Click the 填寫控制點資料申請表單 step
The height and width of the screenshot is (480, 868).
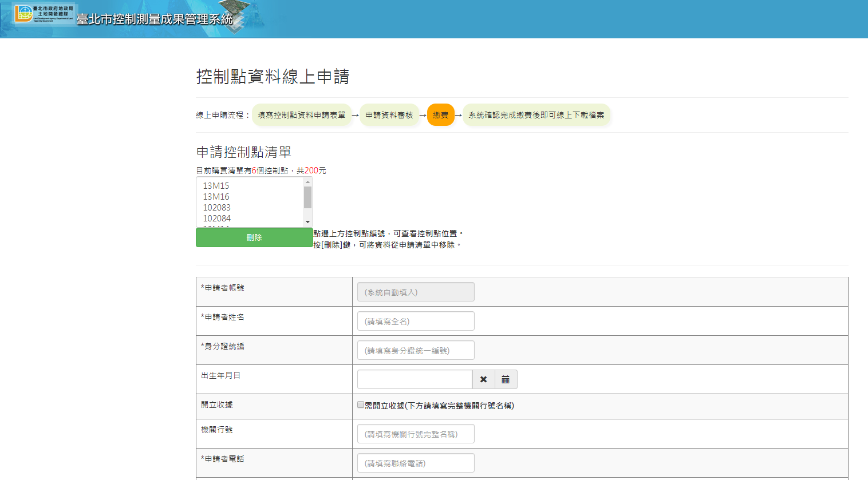(x=301, y=115)
